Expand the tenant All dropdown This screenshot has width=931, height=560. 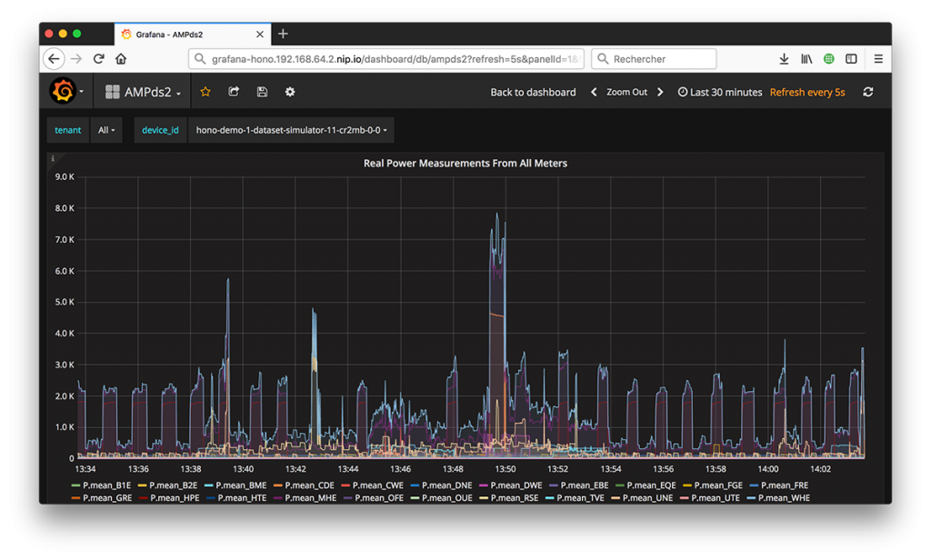[x=106, y=130]
